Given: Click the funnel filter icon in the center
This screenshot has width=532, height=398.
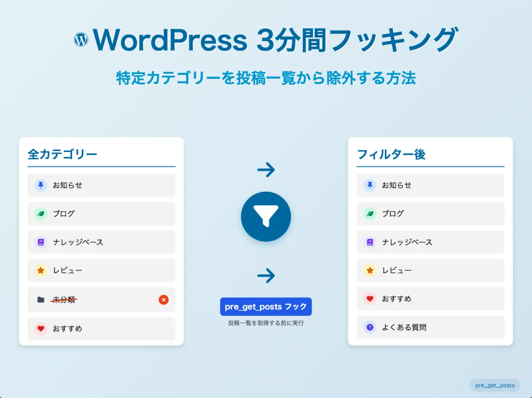Looking at the screenshot, I should pos(266,216).
